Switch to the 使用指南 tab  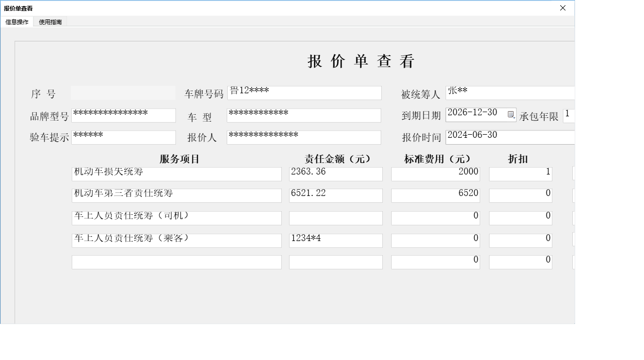(50, 22)
